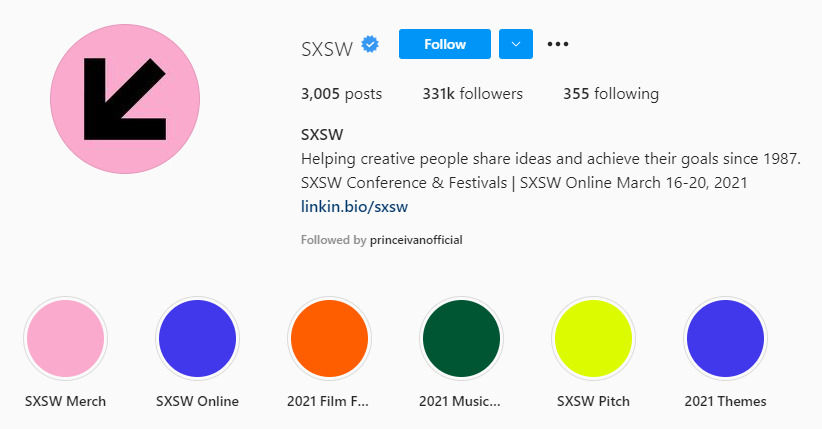Click the SXSW Pitch label text
The height and width of the screenshot is (429, 822).
click(593, 401)
